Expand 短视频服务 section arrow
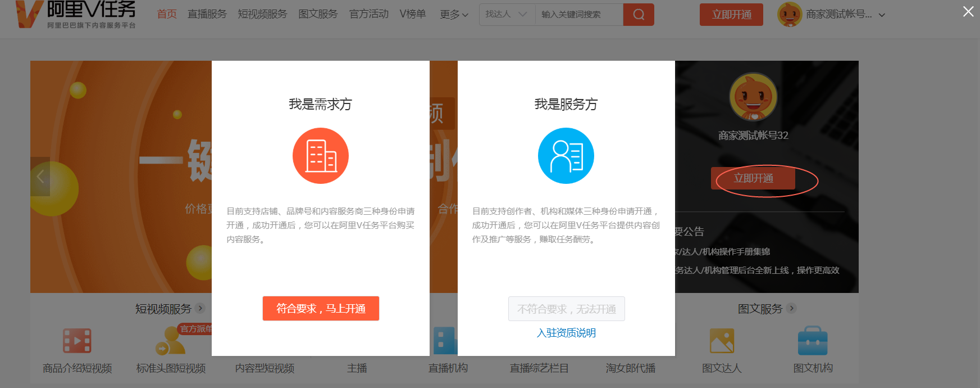This screenshot has height=388, width=980. coord(200,308)
